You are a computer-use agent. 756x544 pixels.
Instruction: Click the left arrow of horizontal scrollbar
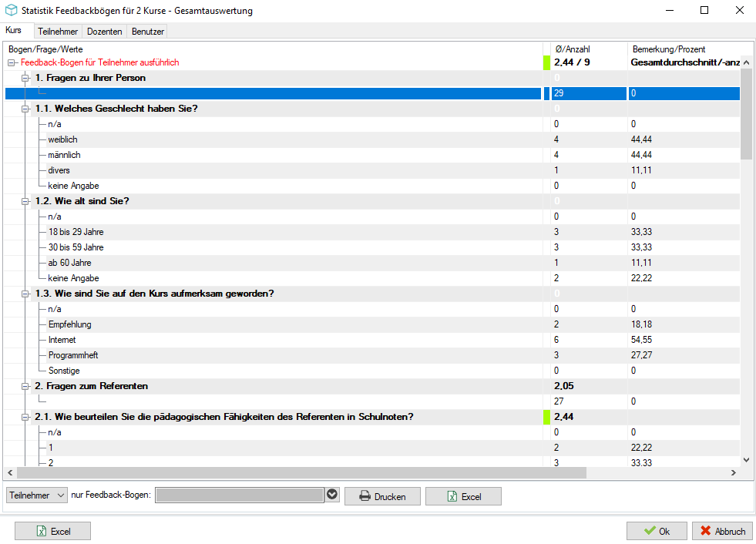point(10,472)
